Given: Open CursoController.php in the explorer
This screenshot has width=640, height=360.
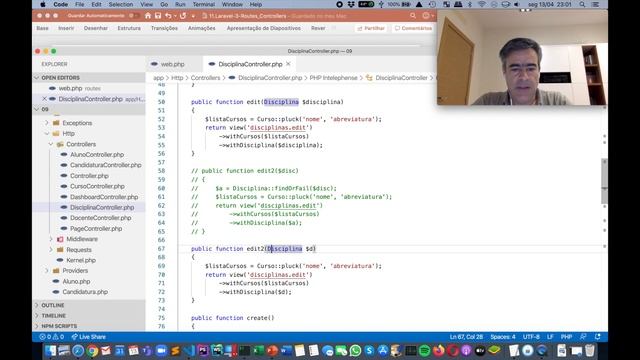Looking at the screenshot, I should click(x=97, y=186).
